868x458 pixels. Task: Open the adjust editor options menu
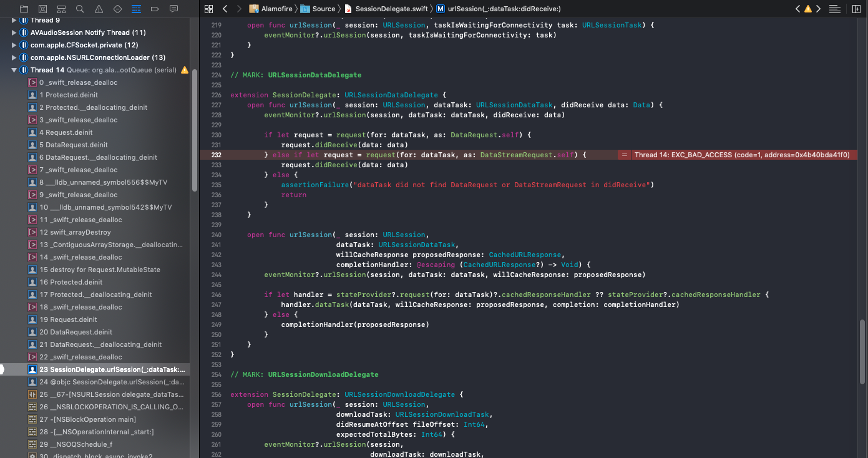tap(834, 9)
